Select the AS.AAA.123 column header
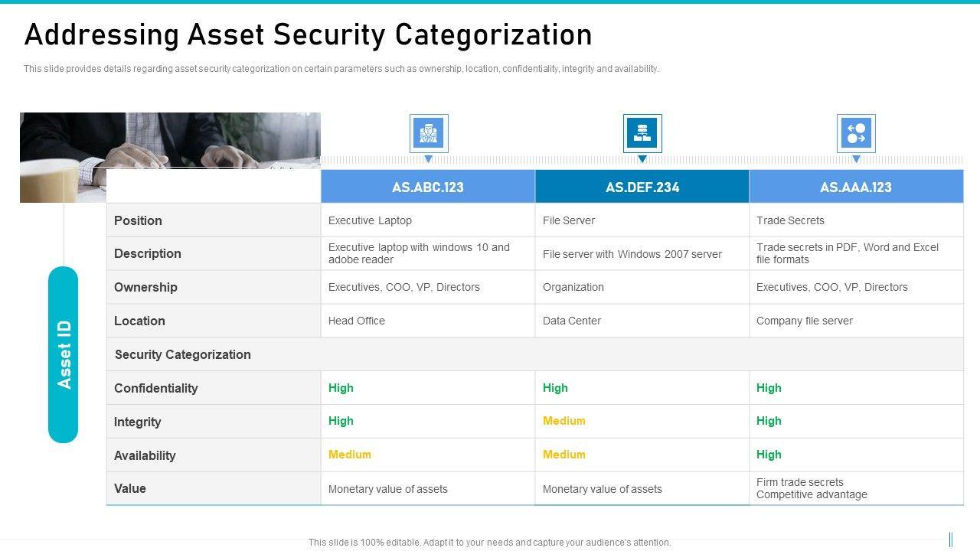 point(856,187)
